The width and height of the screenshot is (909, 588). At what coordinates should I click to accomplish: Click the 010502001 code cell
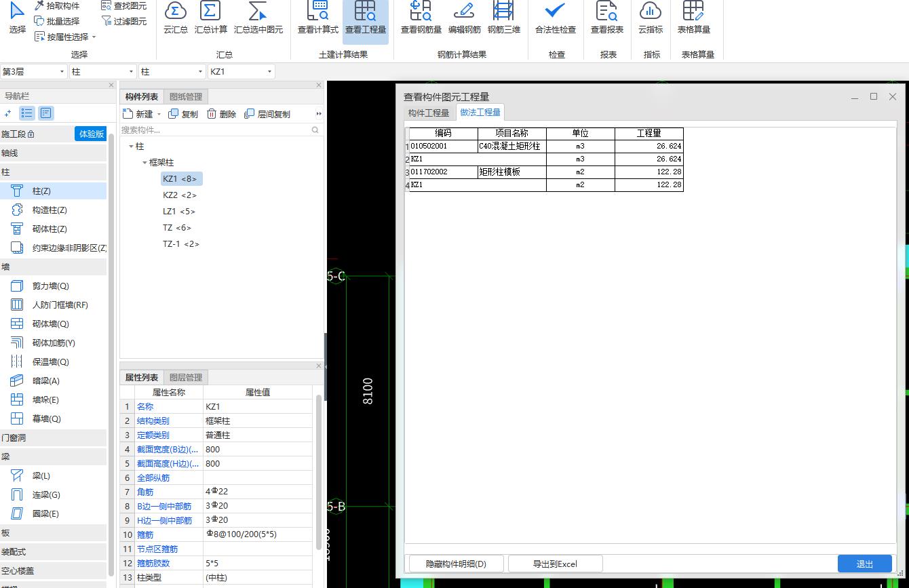[444, 146]
